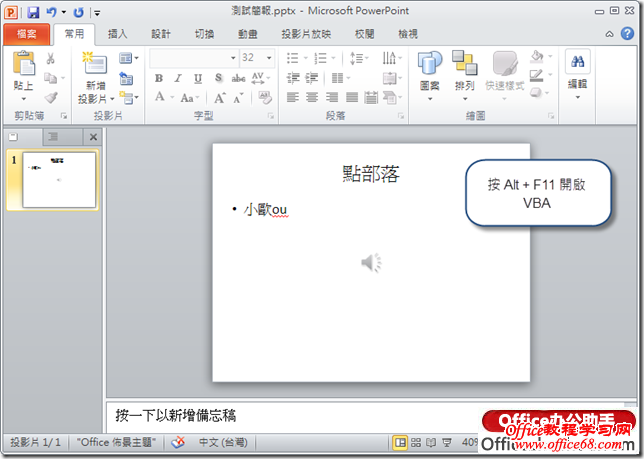Apply font color with the A button
This screenshot has width=644, height=459.
(159, 97)
